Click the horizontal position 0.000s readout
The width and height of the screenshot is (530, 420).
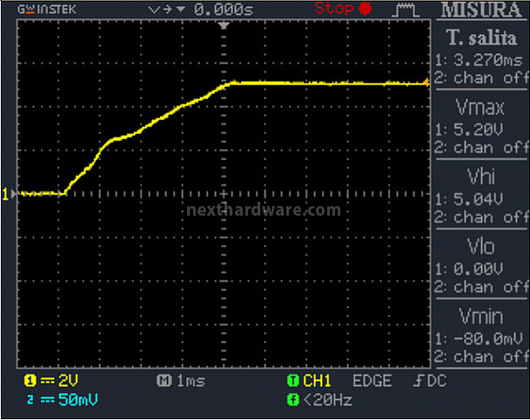point(224,10)
